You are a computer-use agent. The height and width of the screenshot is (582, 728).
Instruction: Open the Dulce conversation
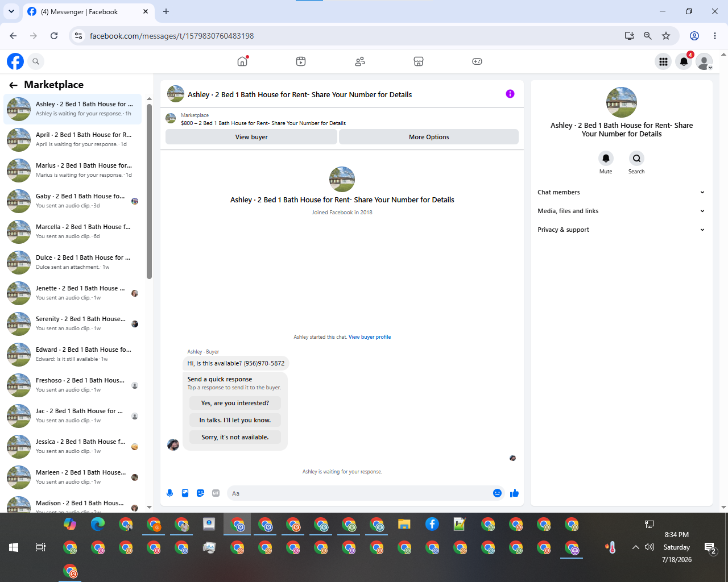tap(73, 262)
